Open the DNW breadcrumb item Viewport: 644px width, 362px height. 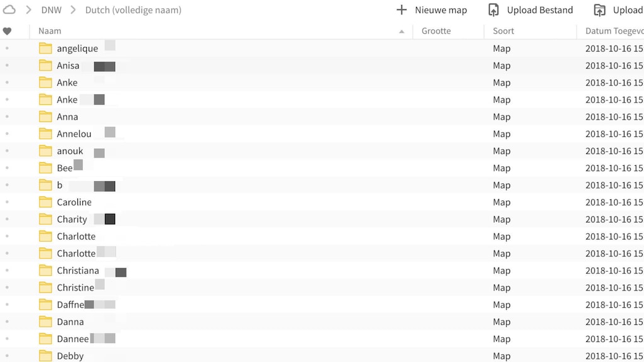click(x=51, y=9)
